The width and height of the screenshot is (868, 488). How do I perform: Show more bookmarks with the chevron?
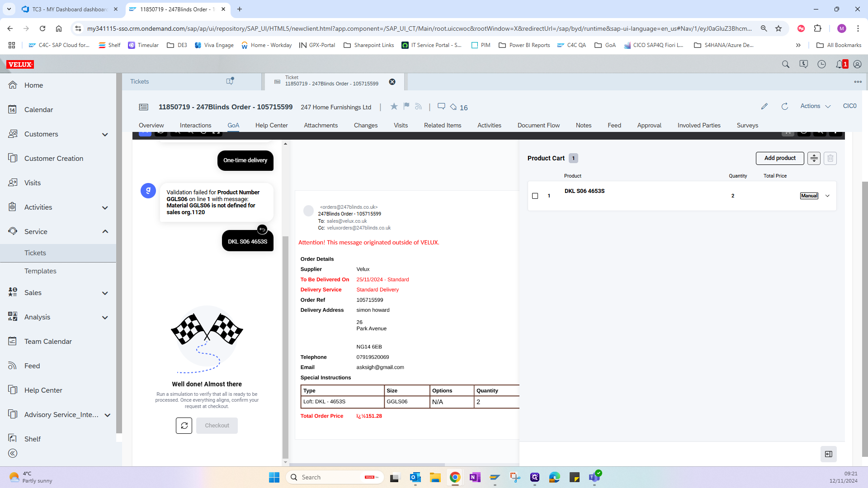coord(798,45)
